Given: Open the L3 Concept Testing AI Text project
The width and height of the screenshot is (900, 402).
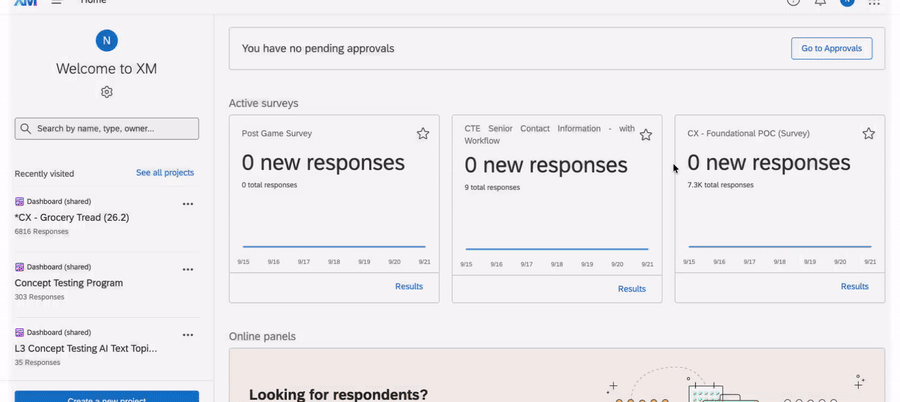Looking at the screenshot, I should click(86, 349).
